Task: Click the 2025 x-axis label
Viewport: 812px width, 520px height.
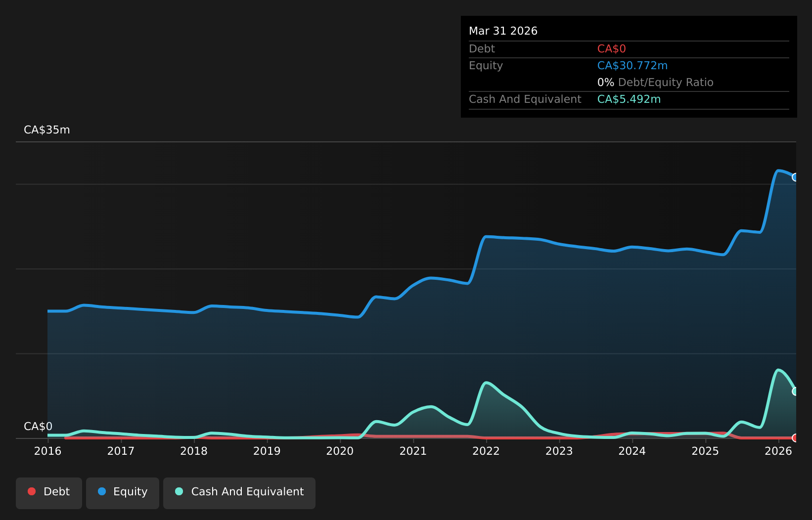Action: tap(705, 451)
